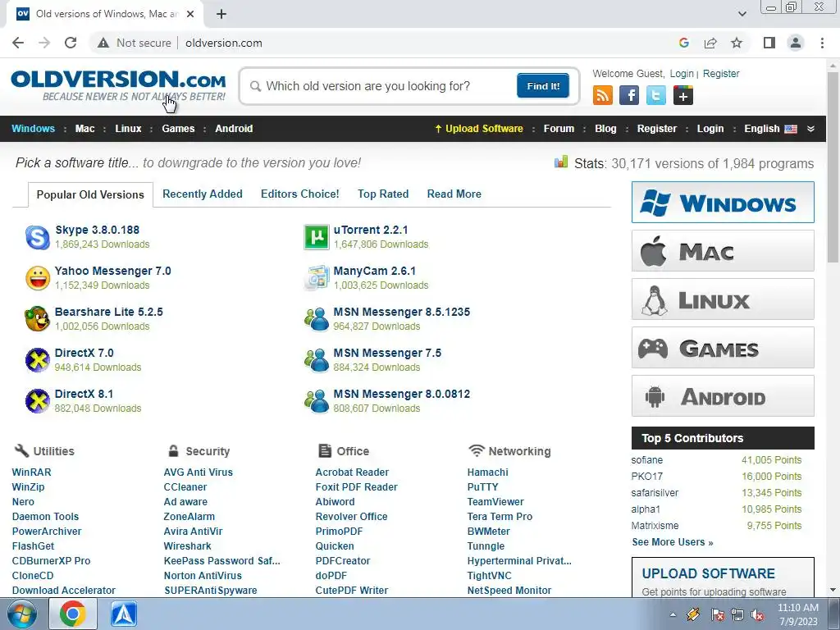Open the Read More tab

(x=454, y=194)
